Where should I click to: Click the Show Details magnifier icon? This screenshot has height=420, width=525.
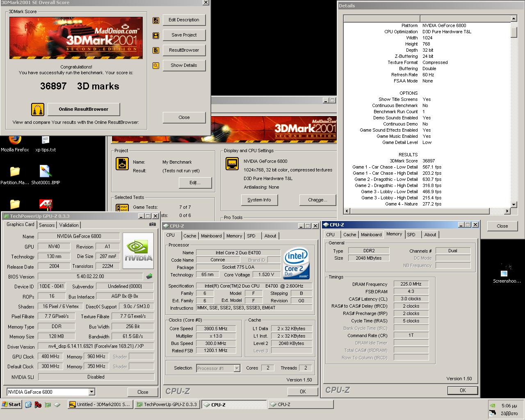156,65
